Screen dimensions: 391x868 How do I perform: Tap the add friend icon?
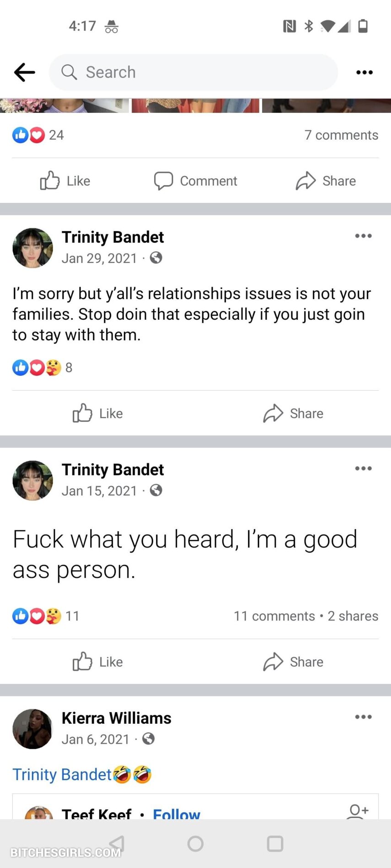(358, 811)
